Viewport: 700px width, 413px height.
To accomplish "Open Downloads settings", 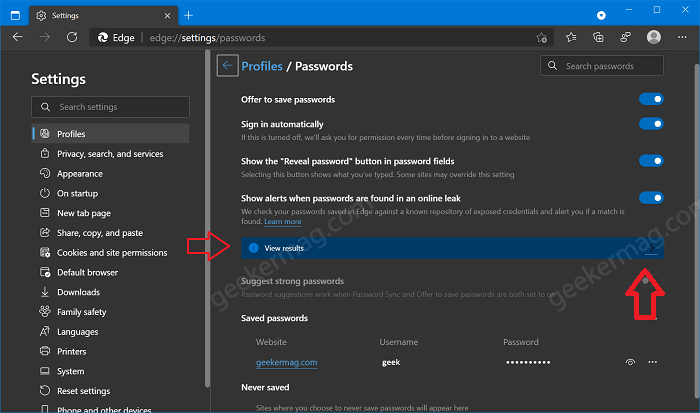I will coord(110,292).
